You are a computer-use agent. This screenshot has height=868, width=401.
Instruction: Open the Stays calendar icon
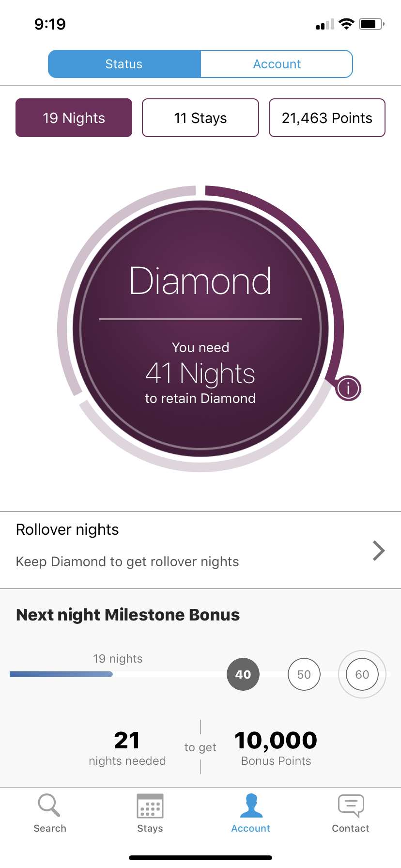(x=150, y=806)
